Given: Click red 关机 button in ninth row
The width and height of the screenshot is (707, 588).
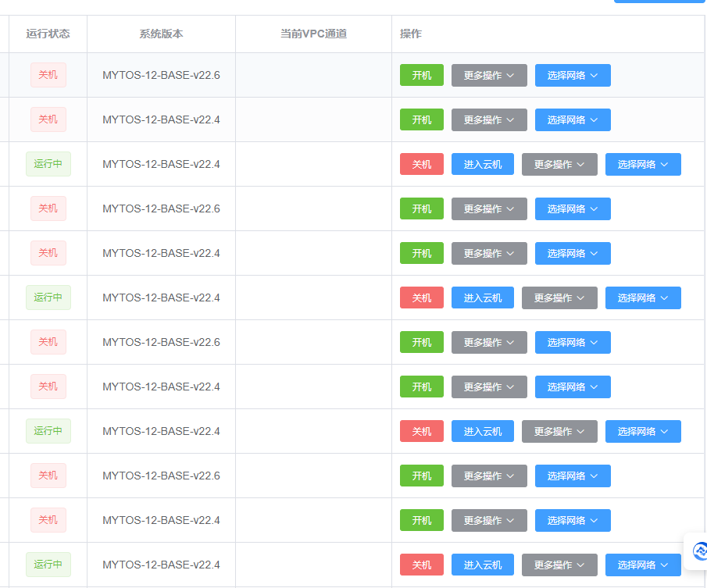Looking at the screenshot, I should coord(421,432).
